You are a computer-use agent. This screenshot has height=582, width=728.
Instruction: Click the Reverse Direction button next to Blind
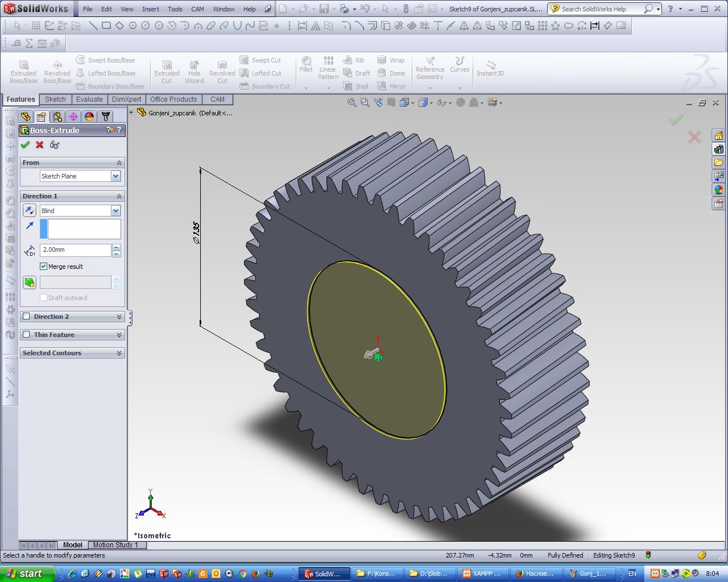click(x=30, y=211)
